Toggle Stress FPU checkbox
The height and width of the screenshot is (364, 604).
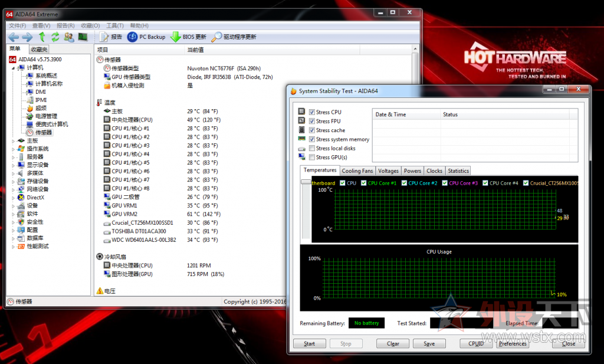point(312,121)
